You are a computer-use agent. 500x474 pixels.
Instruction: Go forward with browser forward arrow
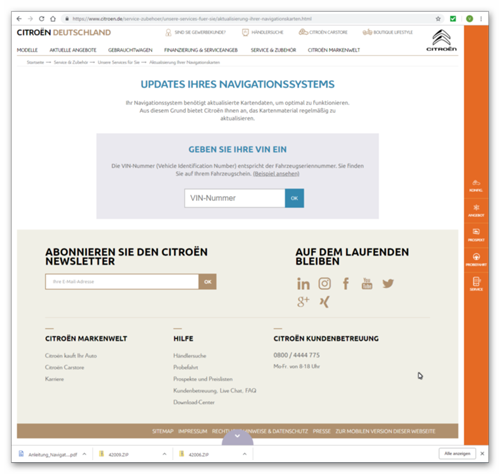(30, 19)
